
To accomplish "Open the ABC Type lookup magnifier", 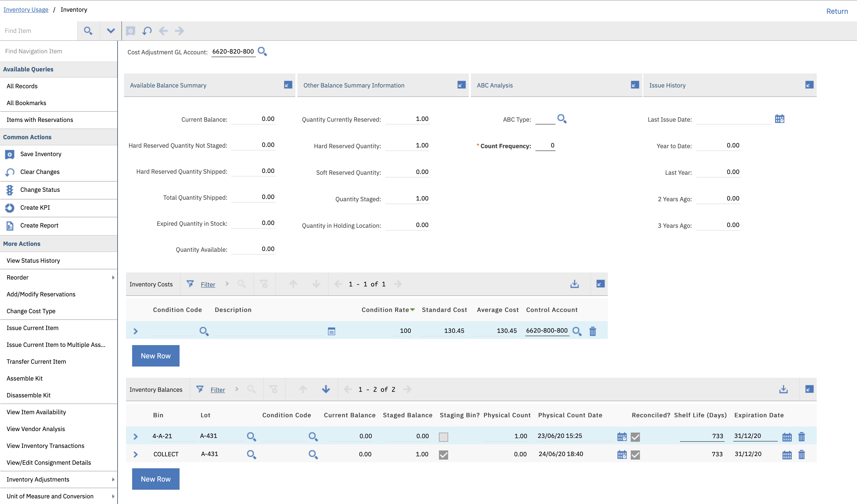I will coord(562,119).
